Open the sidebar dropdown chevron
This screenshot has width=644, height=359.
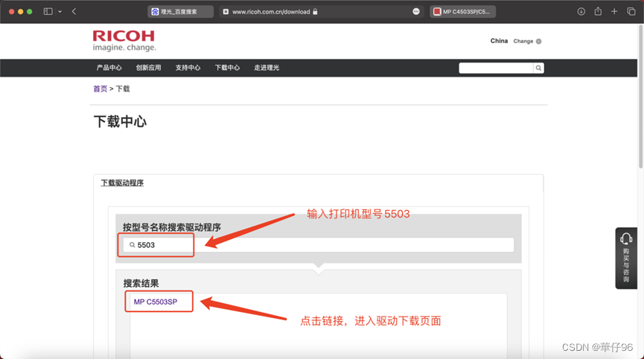(x=60, y=11)
